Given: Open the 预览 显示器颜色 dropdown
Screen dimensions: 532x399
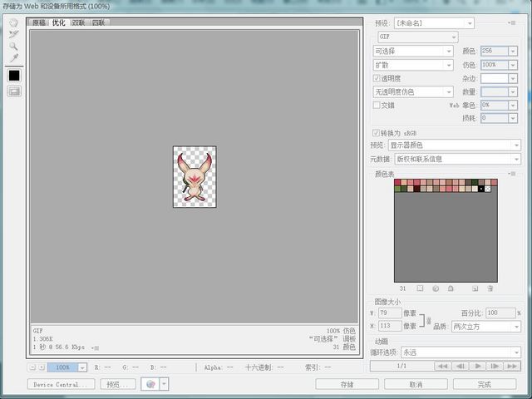Looking at the screenshot, I should point(455,145).
